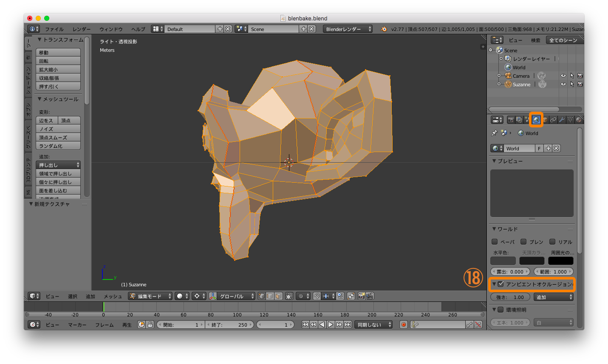
Task: Disable the Ambient Occlusion checkbox
Action: (x=501, y=284)
